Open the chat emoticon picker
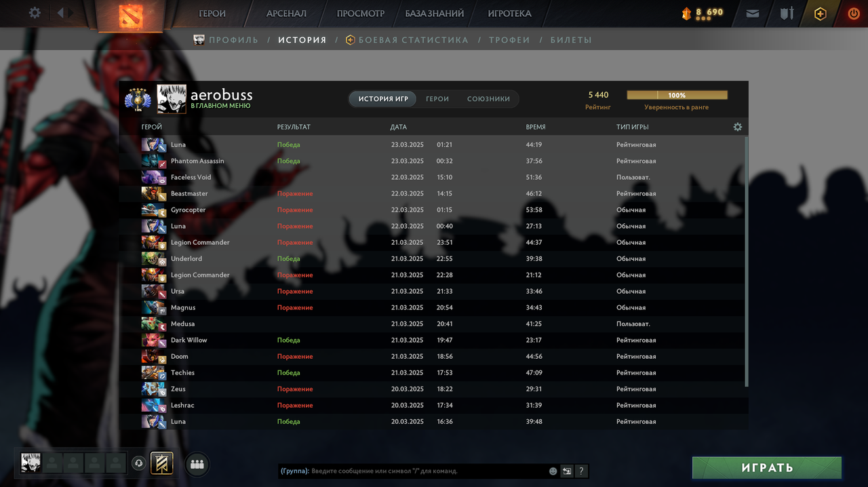This screenshot has width=868, height=487. pyautogui.click(x=553, y=471)
